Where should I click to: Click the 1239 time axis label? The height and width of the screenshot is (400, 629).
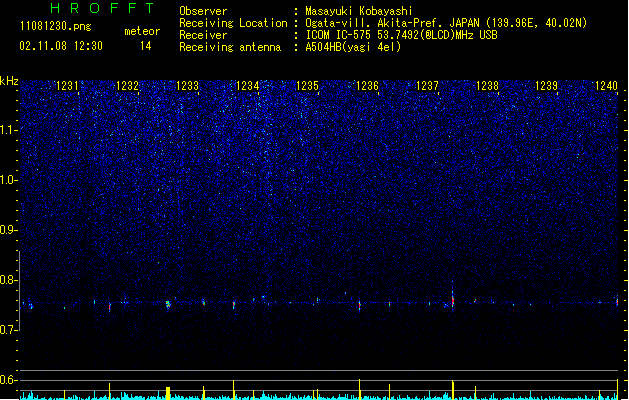pos(546,86)
